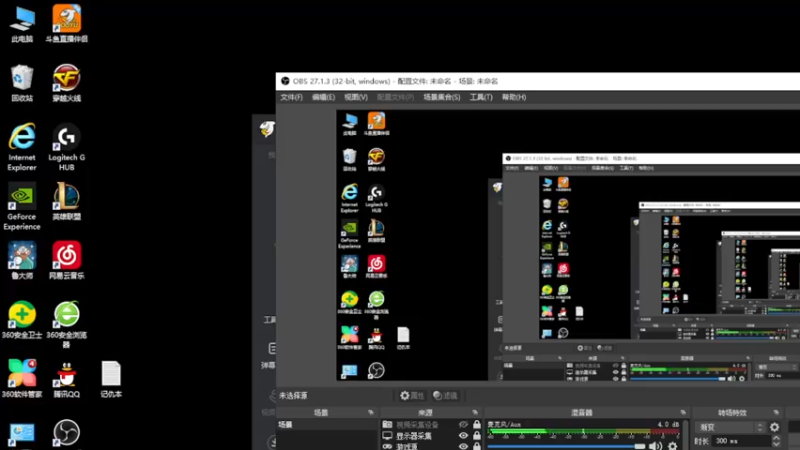The width and height of the screenshot is (800, 450).
Task: Show the hidden 视频采集设备 source
Action: (x=463, y=424)
